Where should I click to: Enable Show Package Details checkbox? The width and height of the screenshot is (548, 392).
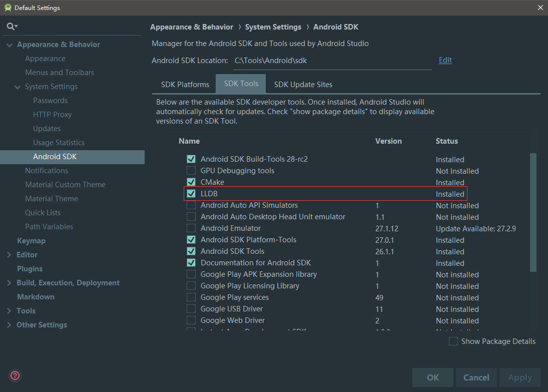(453, 341)
